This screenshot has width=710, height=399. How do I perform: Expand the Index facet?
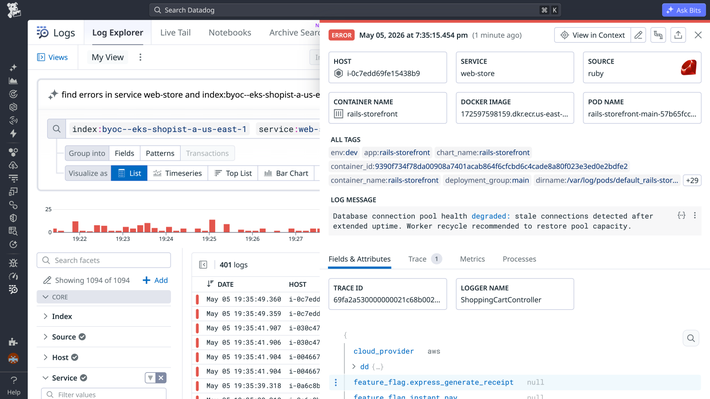pos(45,316)
